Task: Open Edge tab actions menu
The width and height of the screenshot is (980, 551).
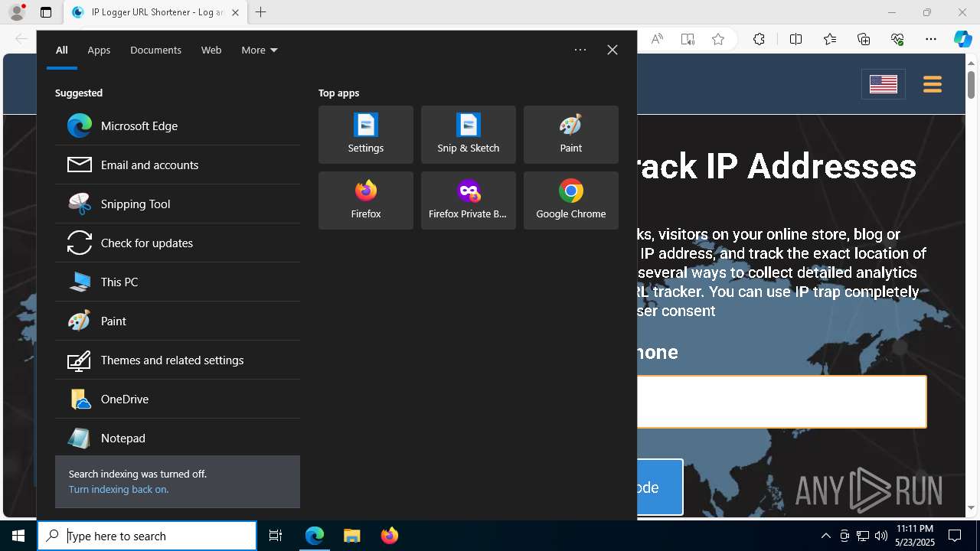Action: [46, 12]
